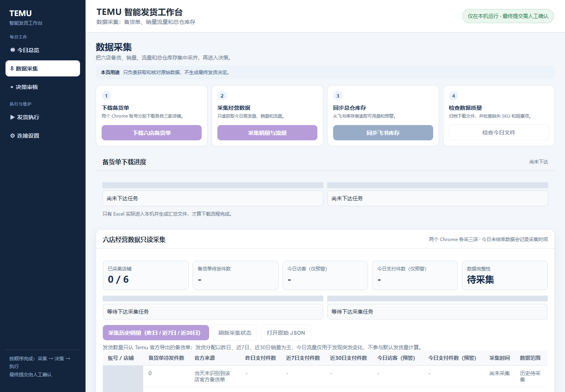Click the right 等待下达采集任务 status box
The width and height of the screenshot is (565, 392).
[437, 312]
